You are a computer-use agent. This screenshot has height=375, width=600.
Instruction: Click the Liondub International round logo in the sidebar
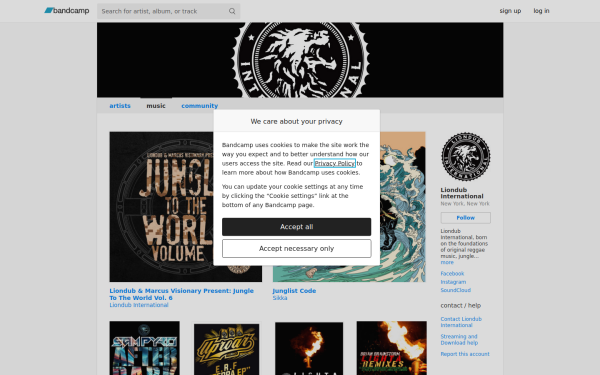465,157
